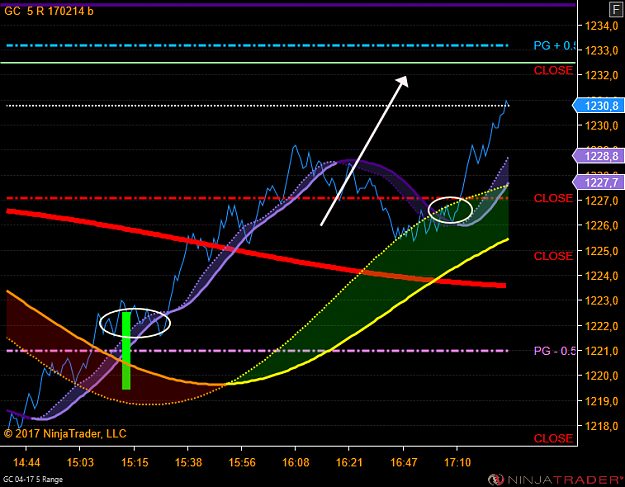Viewport: 625px width, 487px height.
Task: Click the CLOSE label next to 1225,0
Action: 553,256
